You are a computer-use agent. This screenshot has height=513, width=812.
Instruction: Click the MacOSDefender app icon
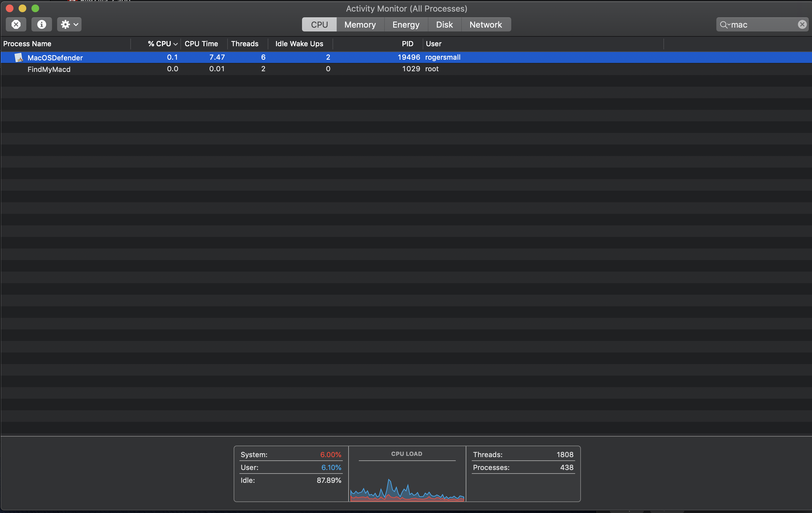(19, 57)
